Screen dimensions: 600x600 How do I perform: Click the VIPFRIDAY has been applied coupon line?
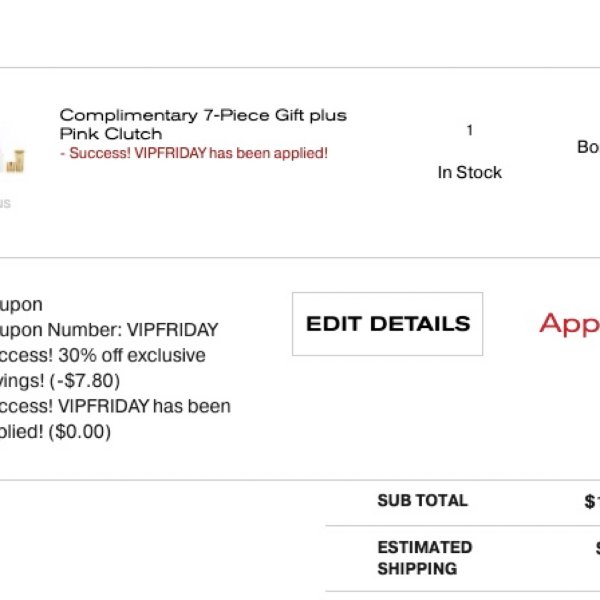pyautogui.click(x=115, y=419)
